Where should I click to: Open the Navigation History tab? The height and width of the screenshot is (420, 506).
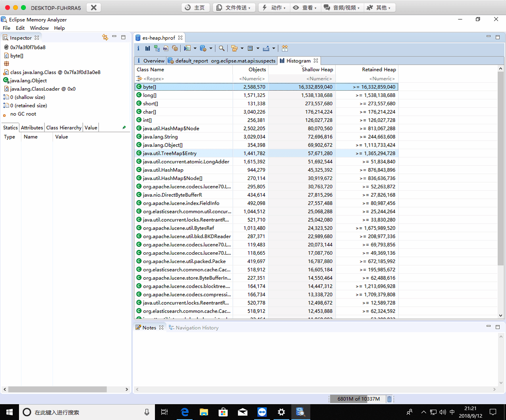point(194,328)
